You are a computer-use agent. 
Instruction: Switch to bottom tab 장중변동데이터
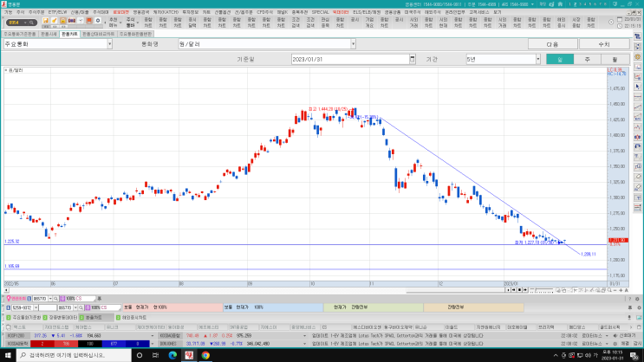(61, 318)
